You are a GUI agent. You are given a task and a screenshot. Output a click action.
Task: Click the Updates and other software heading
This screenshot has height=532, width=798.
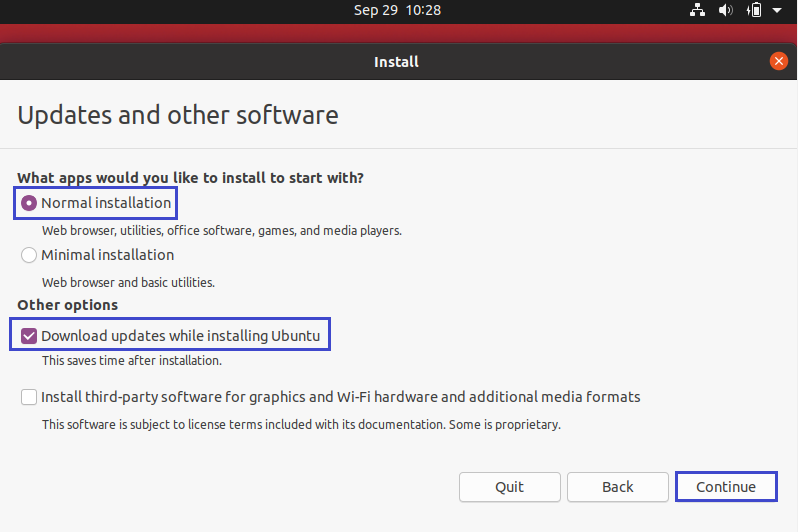(178, 115)
